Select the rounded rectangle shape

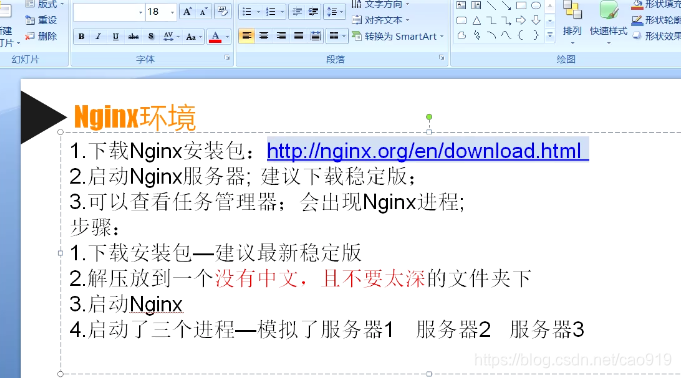tap(462, 20)
